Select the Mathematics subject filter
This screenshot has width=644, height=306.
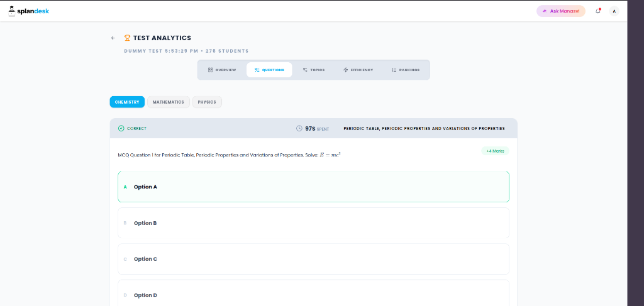click(x=169, y=102)
